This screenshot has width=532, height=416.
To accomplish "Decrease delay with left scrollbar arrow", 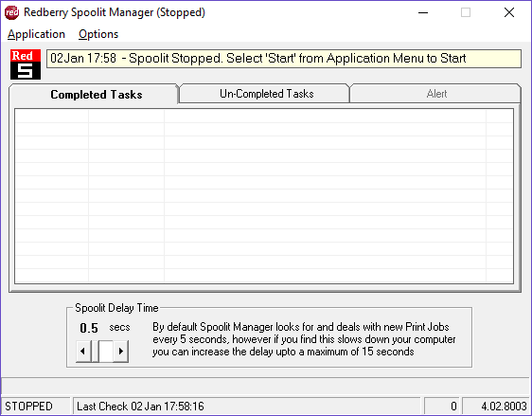I will click(83, 351).
